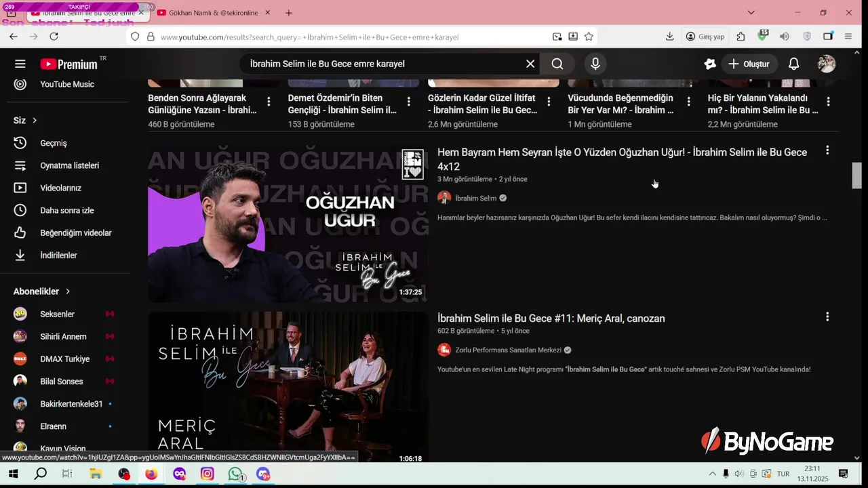Click the browser downloads arrow icon

pos(670,37)
